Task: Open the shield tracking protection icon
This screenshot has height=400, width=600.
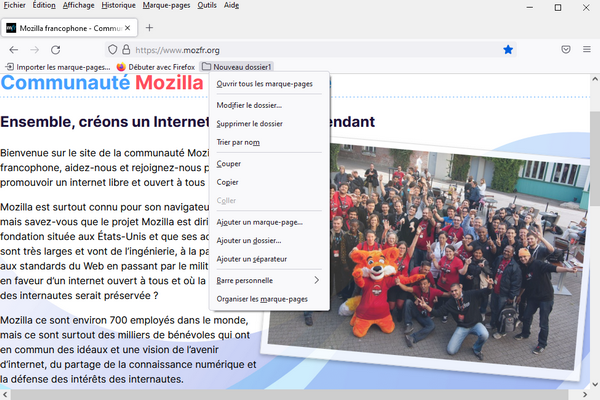Action: point(112,50)
